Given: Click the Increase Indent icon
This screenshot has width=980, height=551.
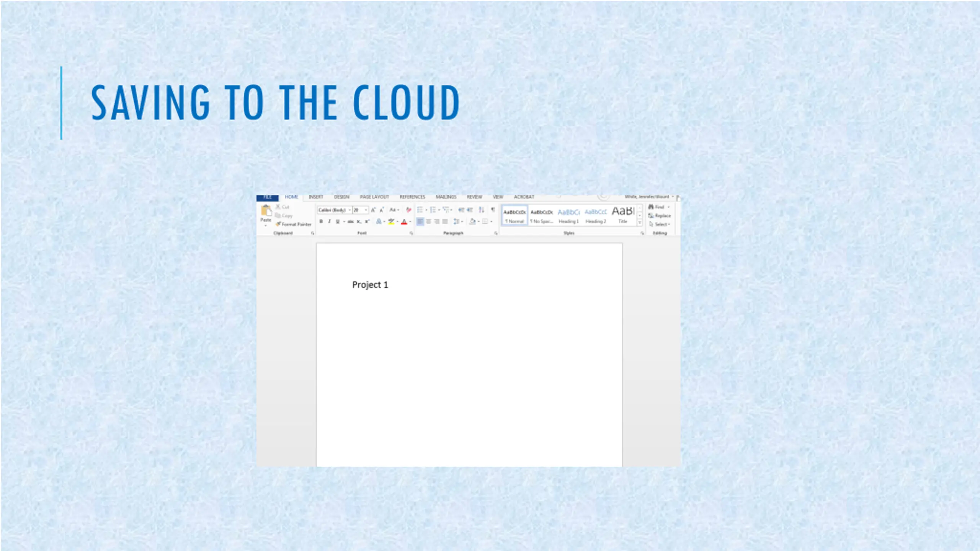Looking at the screenshot, I should [x=470, y=210].
